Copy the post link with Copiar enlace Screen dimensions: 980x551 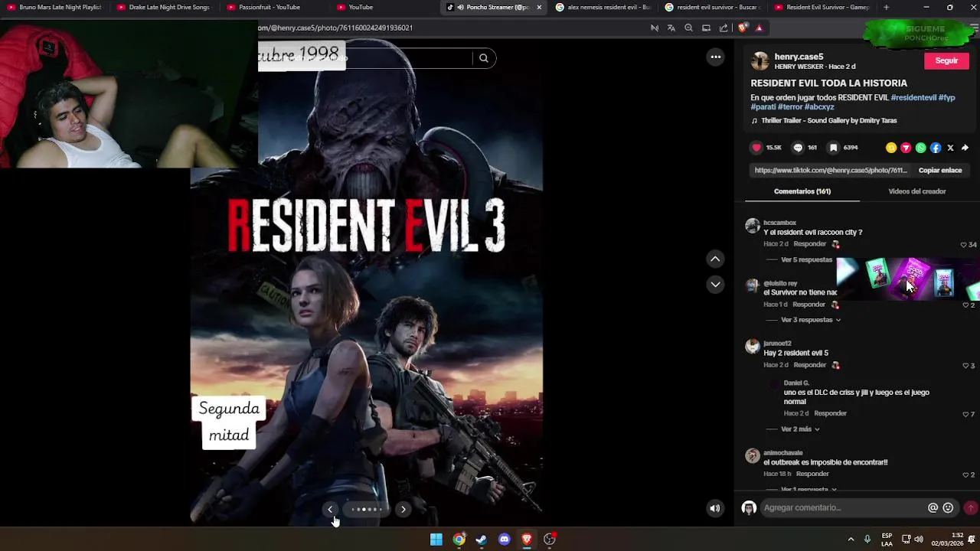pyautogui.click(x=940, y=171)
